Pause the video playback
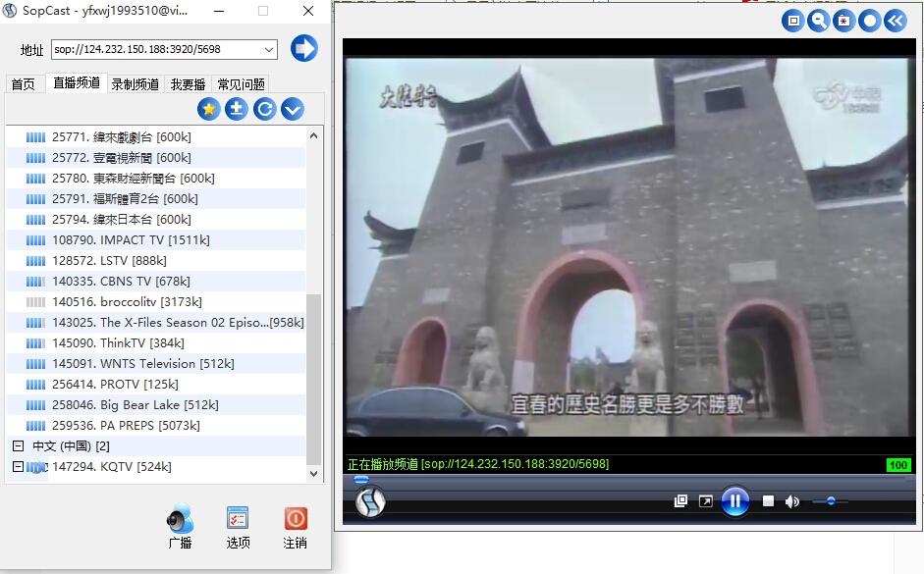The image size is (924, 574). pos(735,501)
